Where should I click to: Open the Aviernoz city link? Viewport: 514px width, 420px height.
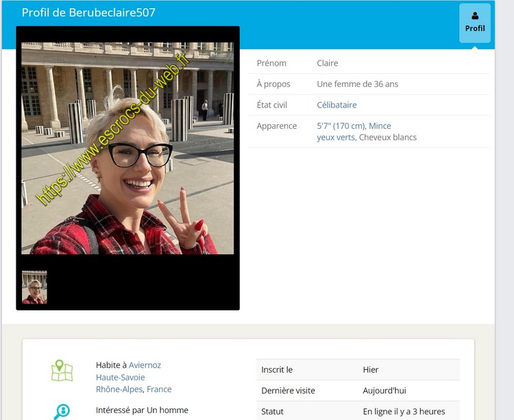145,365
